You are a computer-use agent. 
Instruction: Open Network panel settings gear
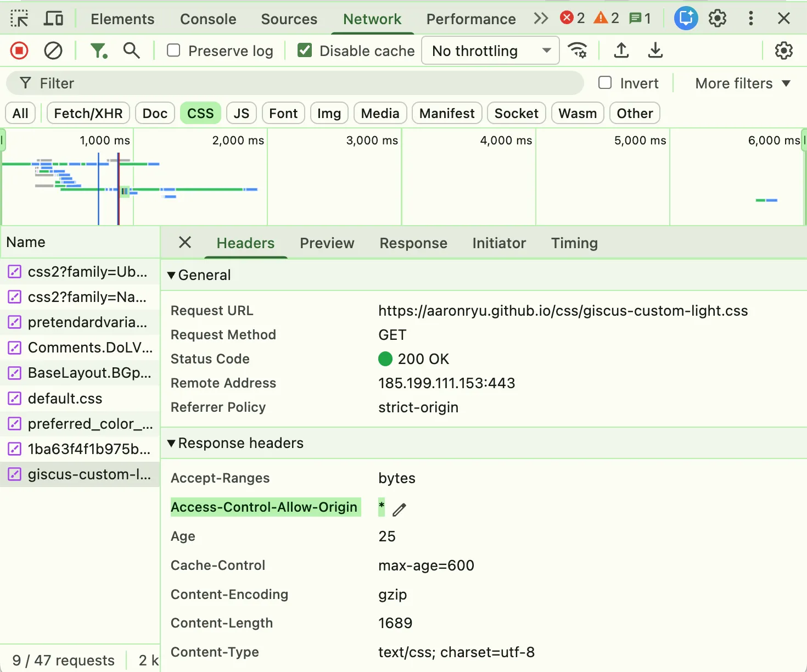783,51
